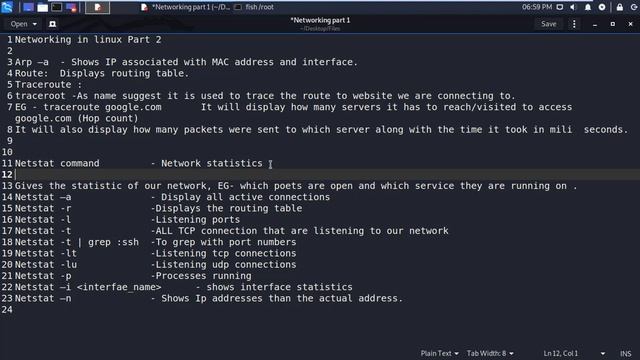Click the logout session icon

click(634, 7)
